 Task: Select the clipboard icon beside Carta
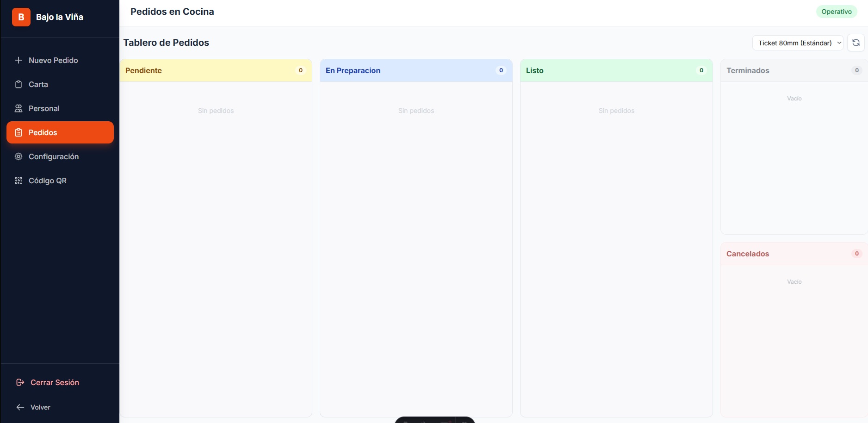[18, 84]
